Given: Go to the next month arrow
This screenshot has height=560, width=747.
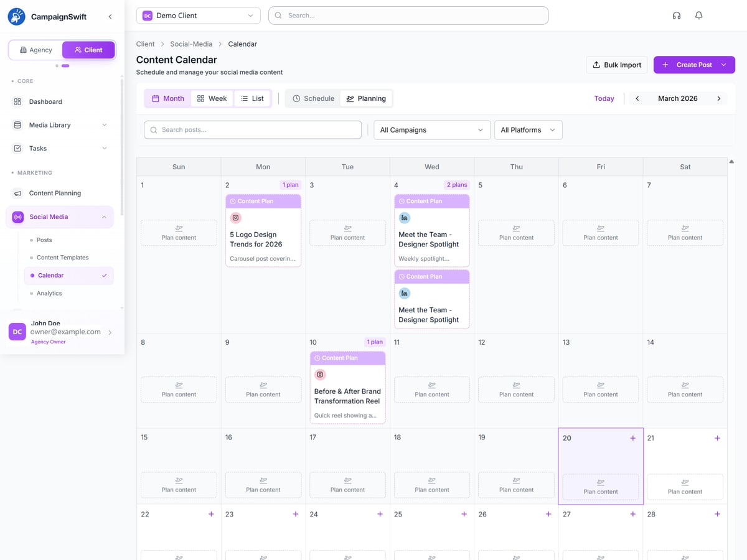Looking at the screenshot, I should (719, 98).
